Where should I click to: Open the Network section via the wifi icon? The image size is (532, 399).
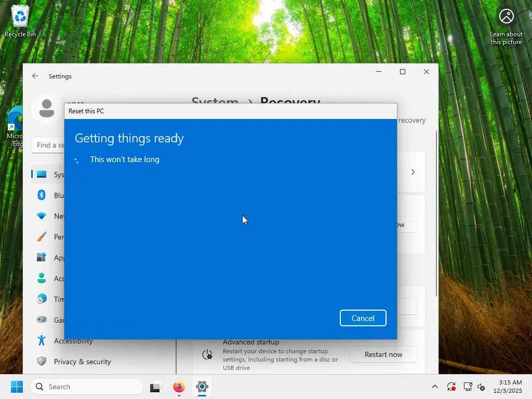[42, 216]
